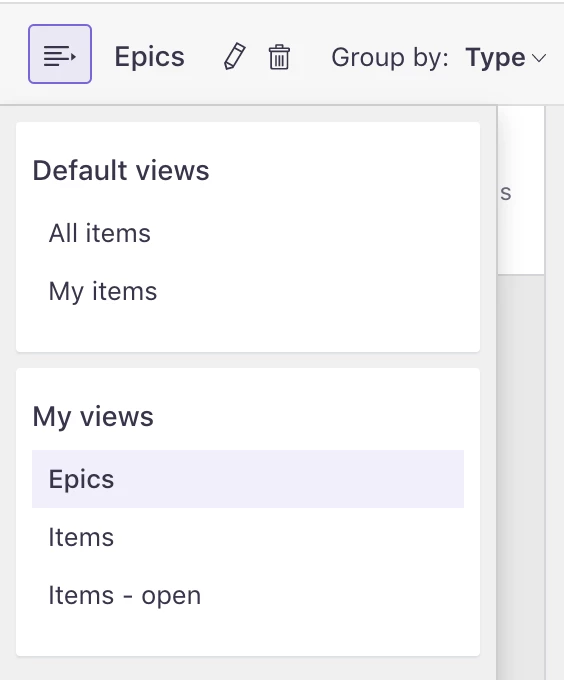Click the My views heading
The width and height of the screenshot is (564, 680).
tap(93, 417)
